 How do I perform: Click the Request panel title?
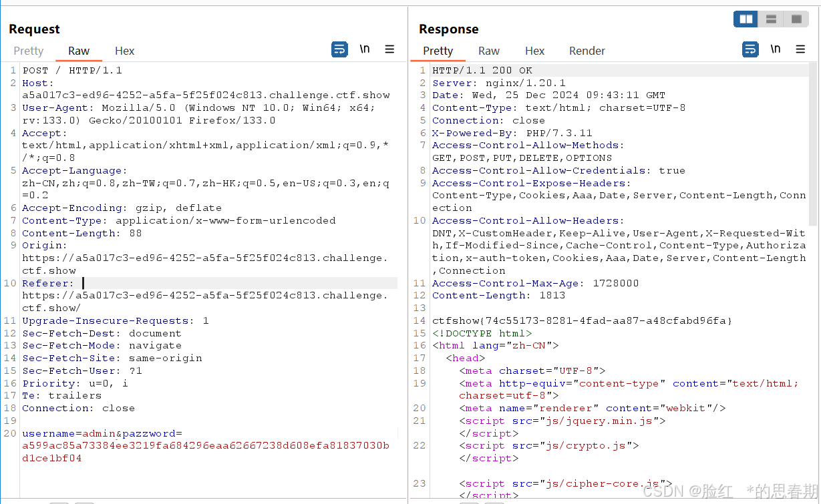[x=34, y=29]
